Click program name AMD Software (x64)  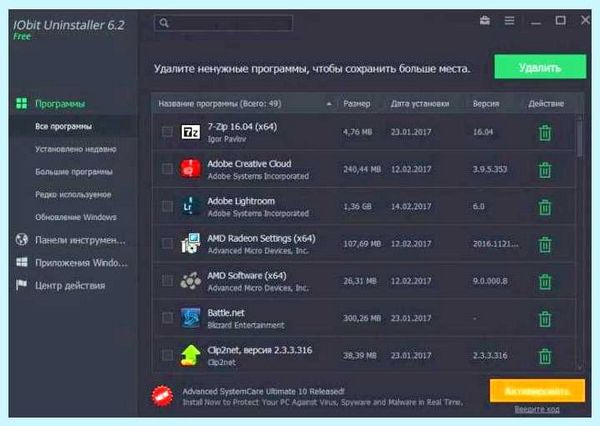pyautogui.click(x=247, y=276)
